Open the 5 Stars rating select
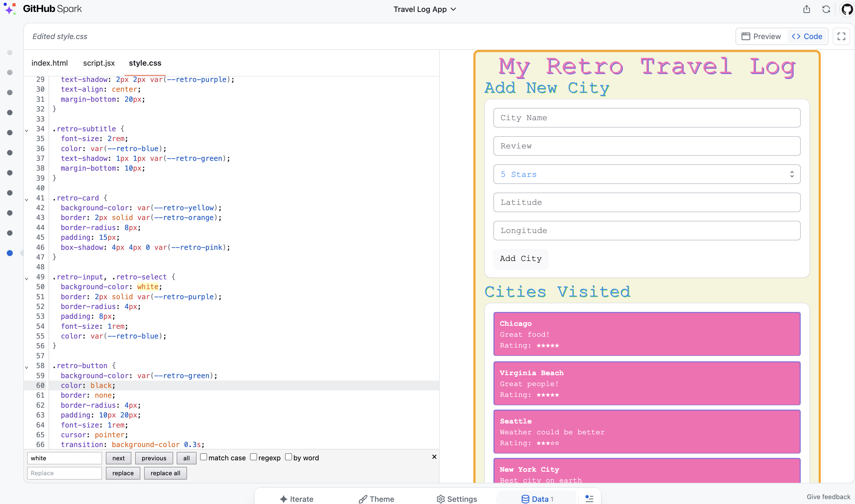 647,174
